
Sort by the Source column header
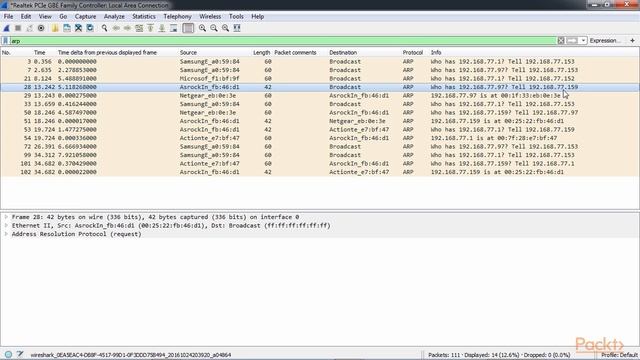click(188, 53)
